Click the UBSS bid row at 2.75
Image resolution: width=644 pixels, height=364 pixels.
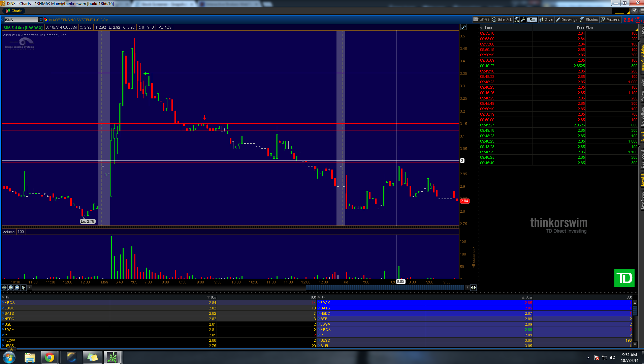point(159,346)
